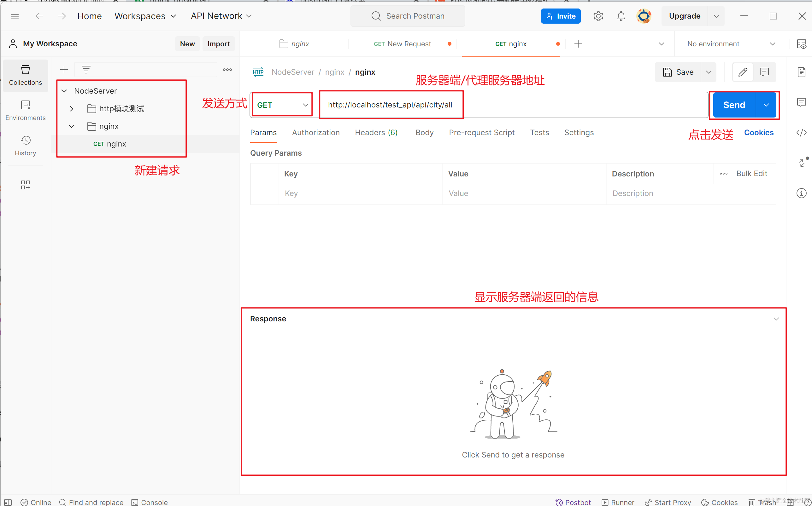Open the request info icon
This screenshot has height=506, width=812.
coord(801,193)
